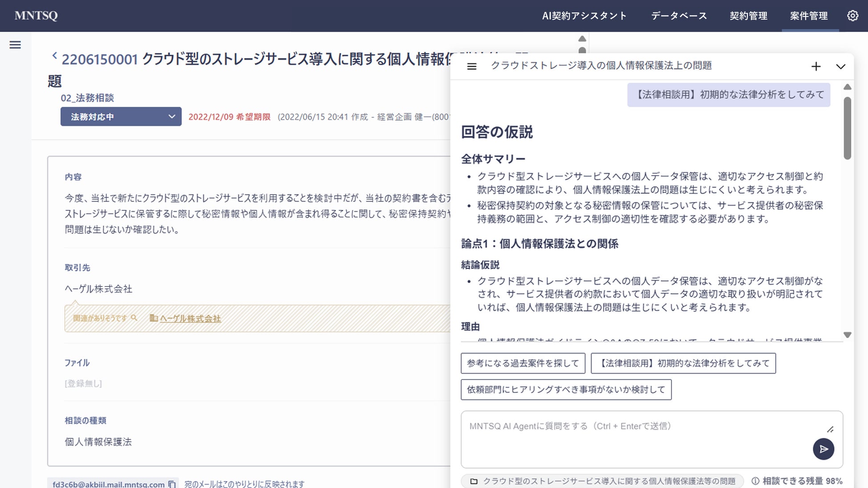Collapse the AI chat panel chevron
Image resolution: width=868 pixels, height=488 pixels.
[x=840, y=66]
